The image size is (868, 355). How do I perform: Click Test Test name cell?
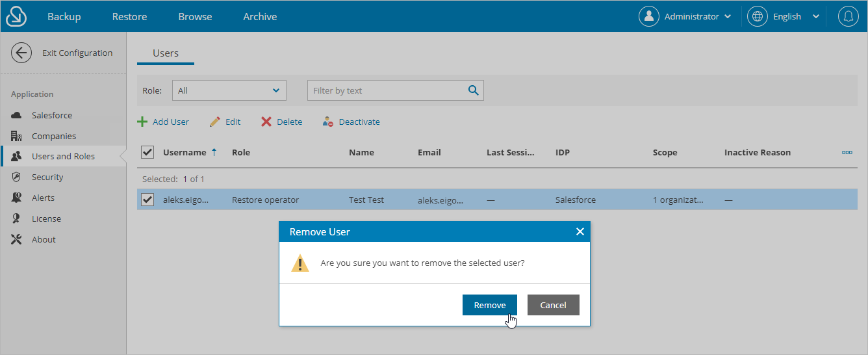366,200
